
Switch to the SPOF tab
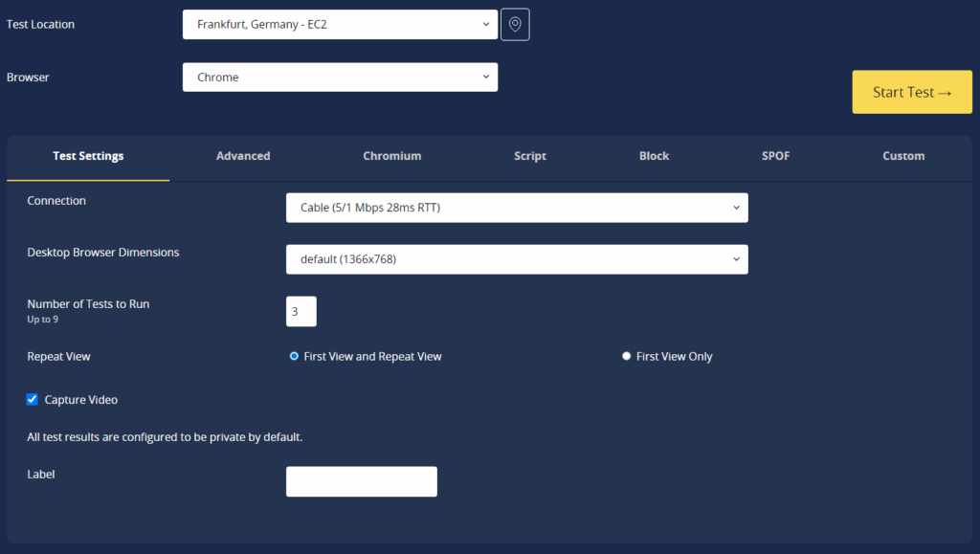[775, 156]
